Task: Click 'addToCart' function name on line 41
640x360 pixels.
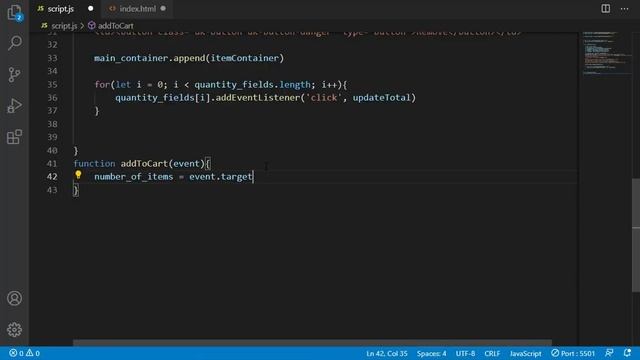Action: (144, 163)
